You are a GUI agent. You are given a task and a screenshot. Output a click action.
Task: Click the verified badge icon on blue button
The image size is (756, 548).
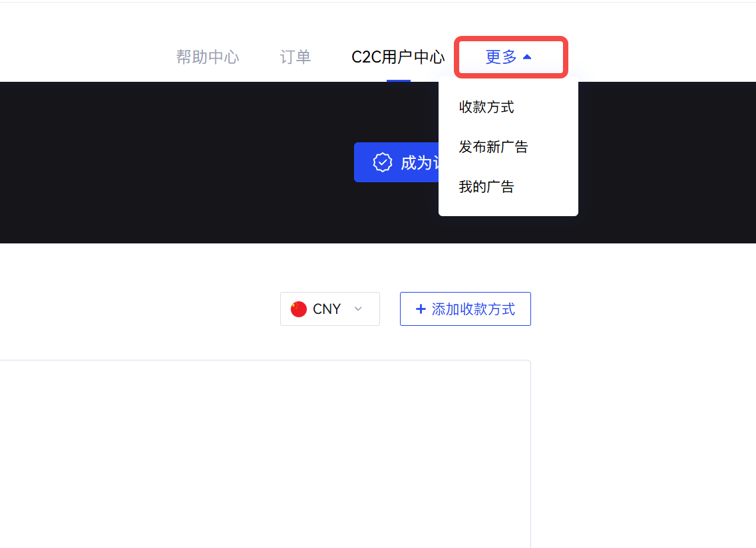382,162
